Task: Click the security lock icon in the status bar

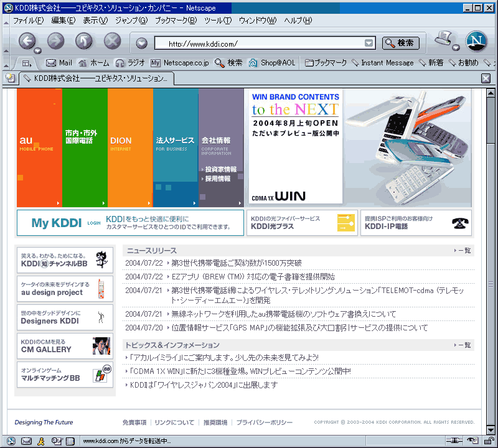Action: 489,441
